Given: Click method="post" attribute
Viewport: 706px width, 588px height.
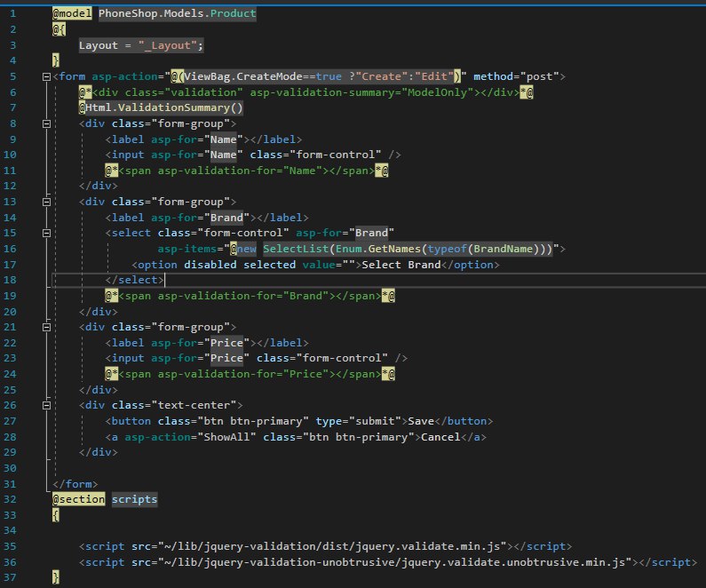Looking at the screenshot, I should click(x=516, y=76).
